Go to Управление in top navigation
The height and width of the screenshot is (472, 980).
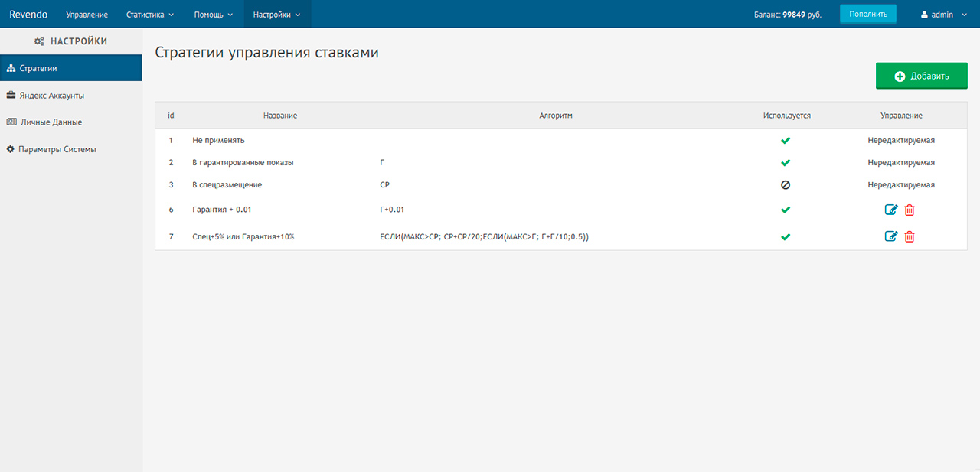coord(87,15)
